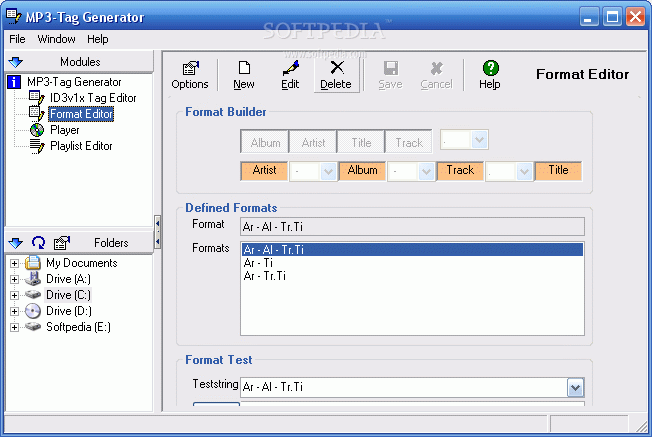Expand the Drive (A:) node
The width and height of the screenshot is (652, 437).
tap(14, 279)
